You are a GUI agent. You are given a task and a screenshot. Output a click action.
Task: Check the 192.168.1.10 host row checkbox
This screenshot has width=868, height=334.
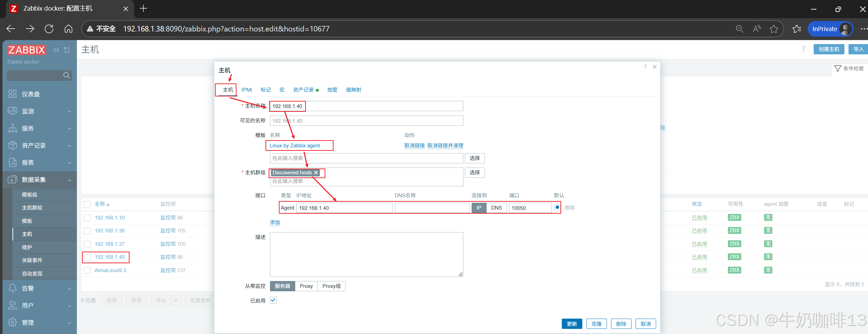tap(87, 218)
